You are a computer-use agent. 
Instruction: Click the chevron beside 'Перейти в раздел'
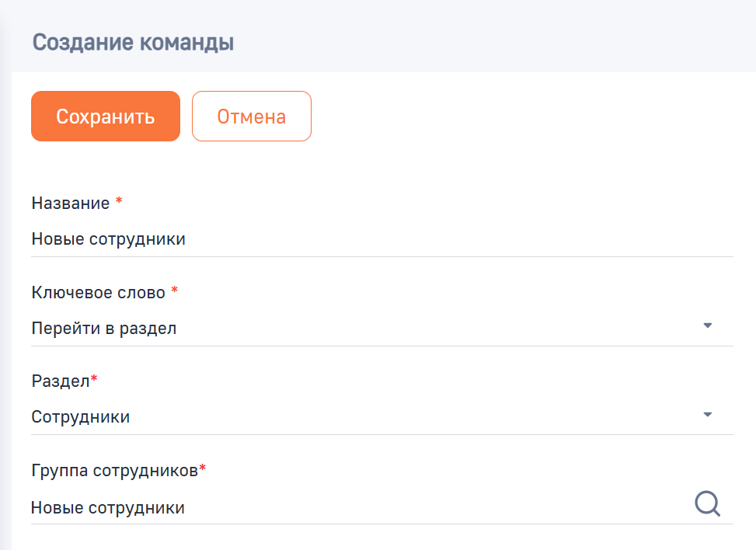(708, 325)
